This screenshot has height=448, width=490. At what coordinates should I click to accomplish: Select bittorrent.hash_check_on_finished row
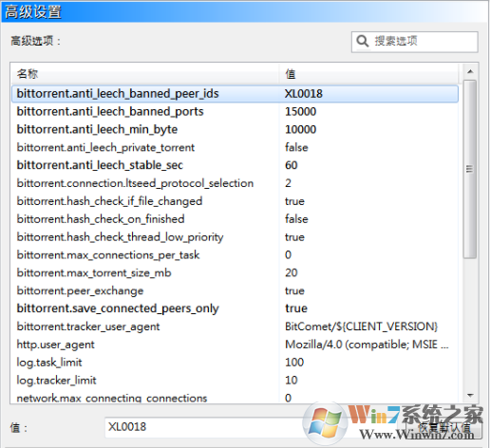pos(235,219)
